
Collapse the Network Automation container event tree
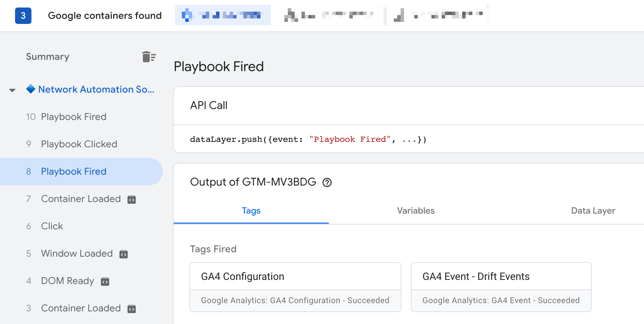click(x=12, y=90)
